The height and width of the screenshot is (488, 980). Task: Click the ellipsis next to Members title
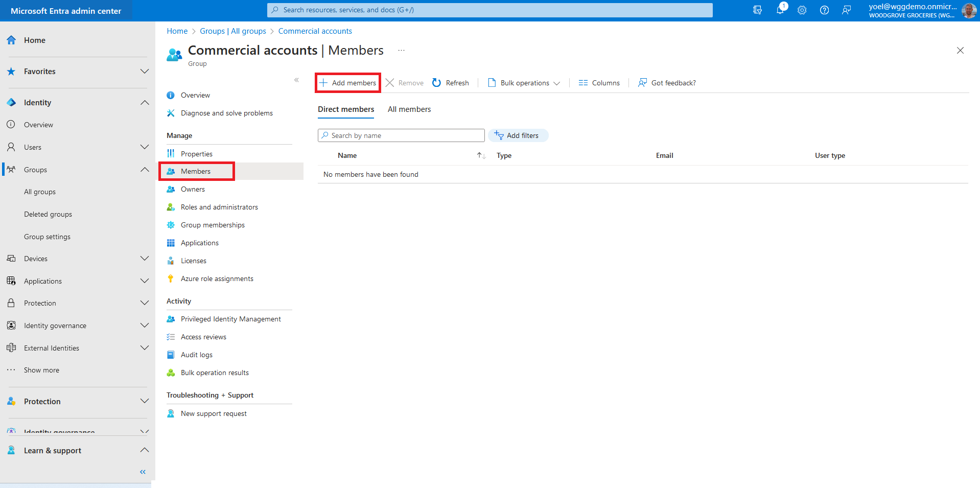point(401,51)
